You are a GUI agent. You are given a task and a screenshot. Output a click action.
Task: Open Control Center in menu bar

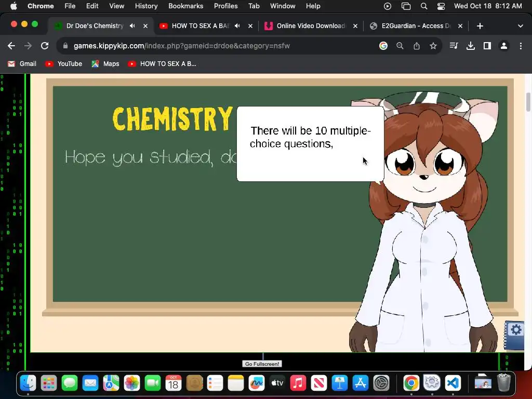click(x=441, y=6)
